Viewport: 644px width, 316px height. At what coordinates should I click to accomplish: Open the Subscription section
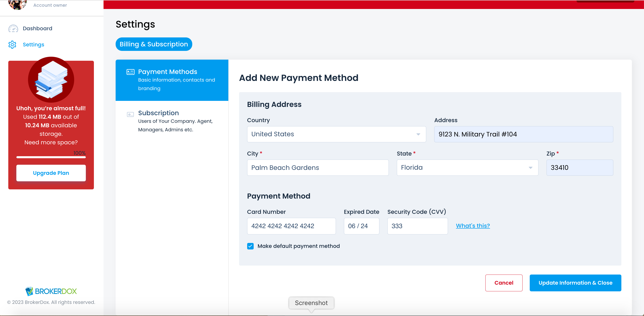coord(172,121)
